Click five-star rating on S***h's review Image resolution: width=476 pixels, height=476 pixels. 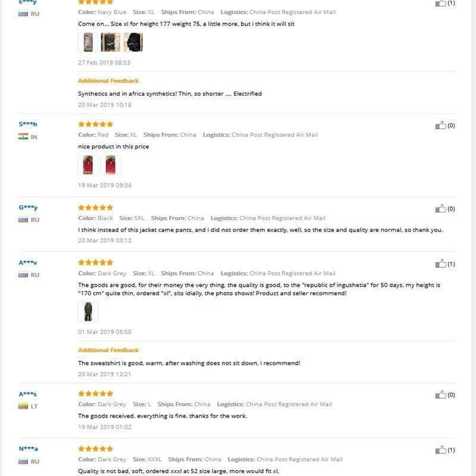[95, 124]
